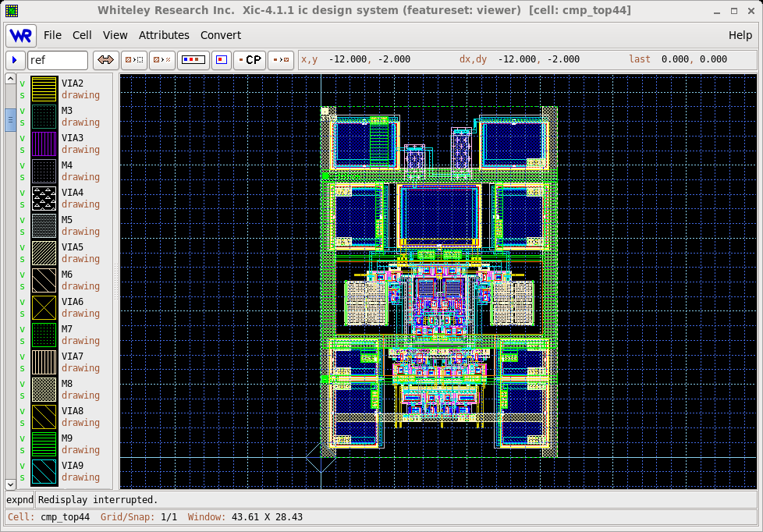Toggle visibility 'v' of VIA2 layer
Viewport: 763px width, 532px height.
[x=23, y=83]
